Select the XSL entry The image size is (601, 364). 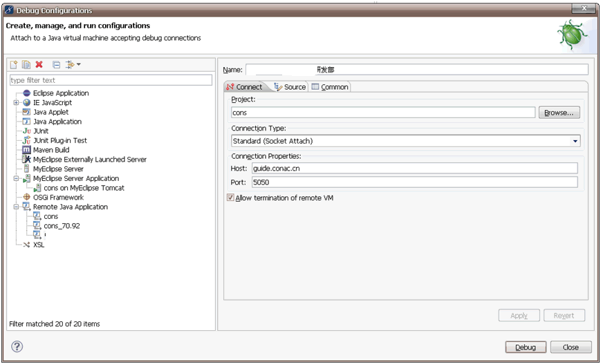point(39,245)
